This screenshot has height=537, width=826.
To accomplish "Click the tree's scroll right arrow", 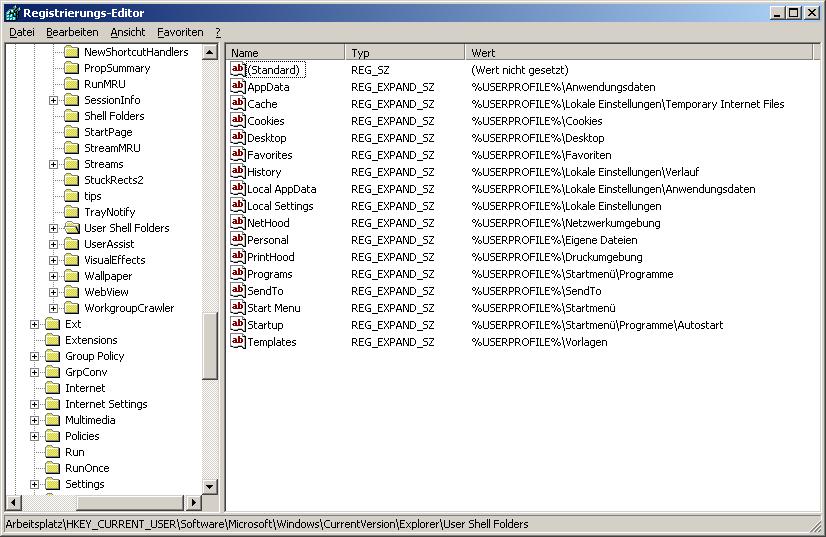I will click(194, 502).
